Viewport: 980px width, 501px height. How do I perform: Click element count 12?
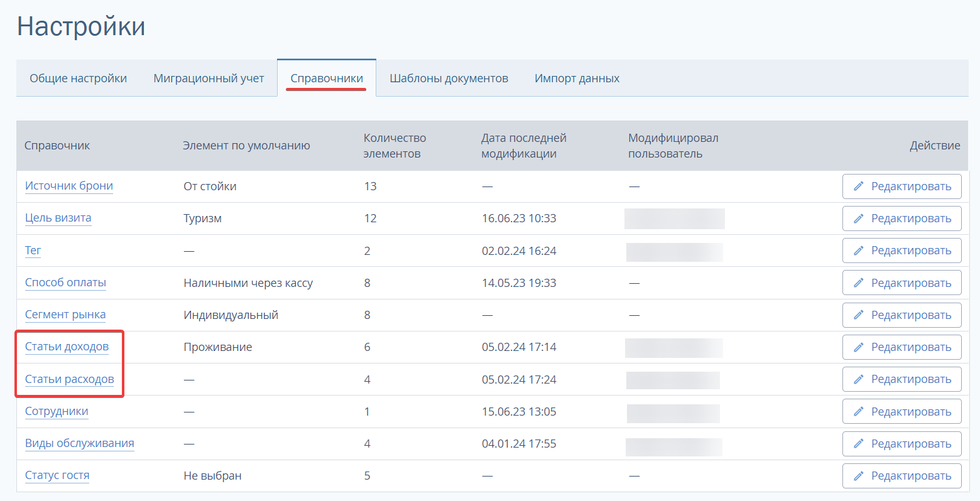[x=370, y=218]
